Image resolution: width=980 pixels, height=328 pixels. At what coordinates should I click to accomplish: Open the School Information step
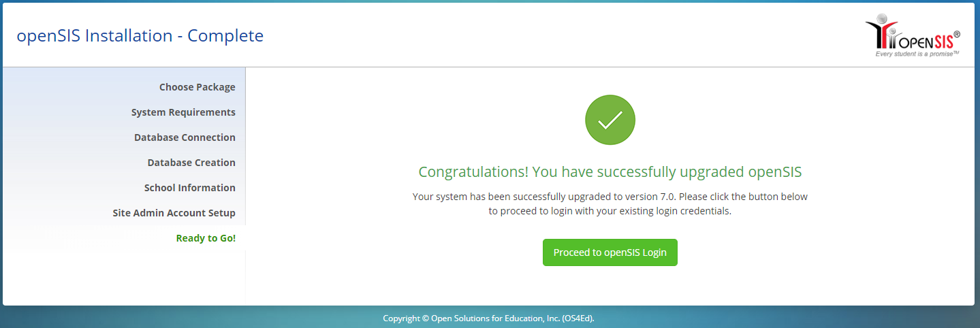190,188
